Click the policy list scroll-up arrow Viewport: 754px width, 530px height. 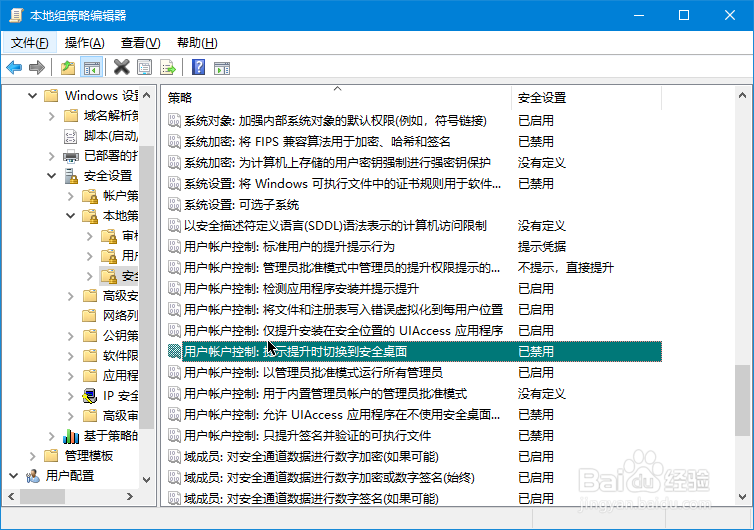click(742, 96)
